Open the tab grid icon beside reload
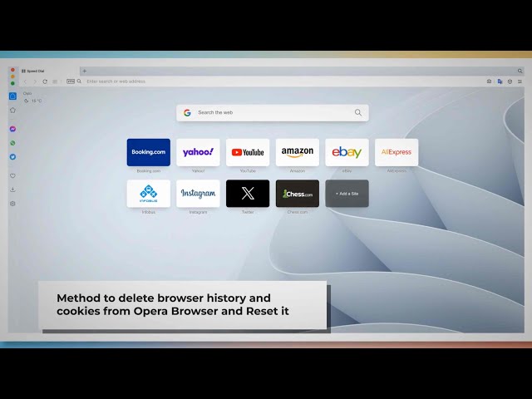Image resolution: width=532 pixels, height=399 pixels. (55, 81)
